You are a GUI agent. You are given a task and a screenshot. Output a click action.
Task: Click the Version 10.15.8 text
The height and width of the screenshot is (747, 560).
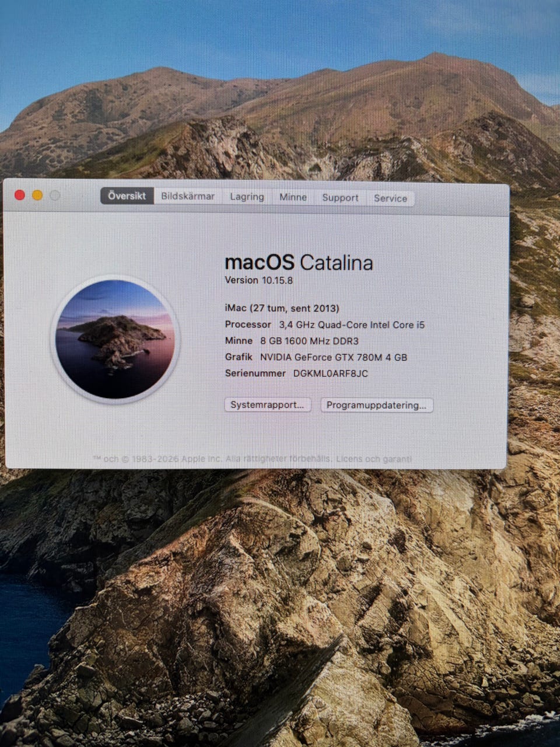[259, 280]
